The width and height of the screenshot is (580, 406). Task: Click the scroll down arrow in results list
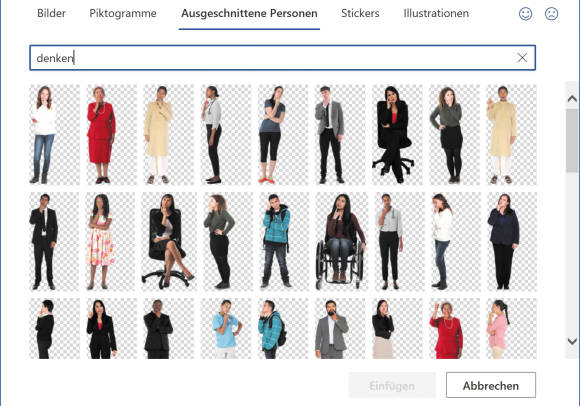click(572, 341)
